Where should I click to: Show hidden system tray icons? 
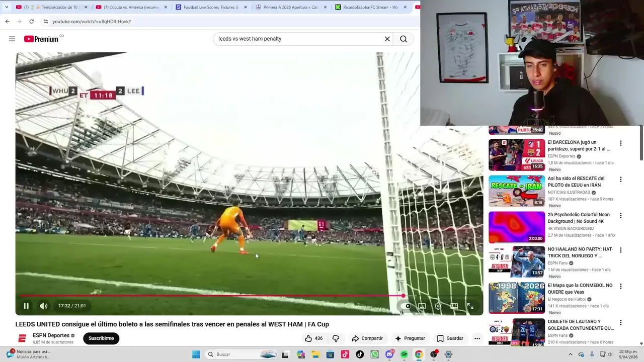tap(570, 354)
